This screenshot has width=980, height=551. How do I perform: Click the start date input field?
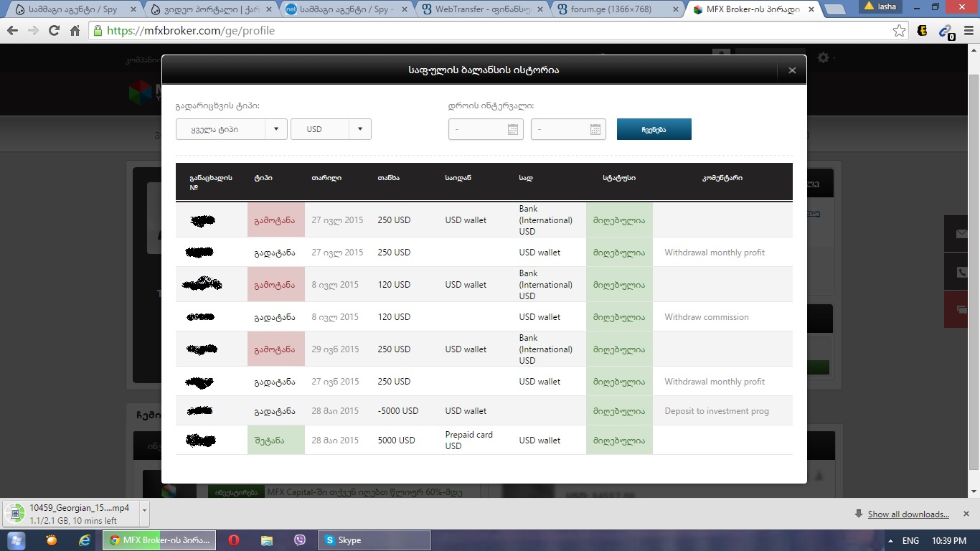(x=486, y=129)
